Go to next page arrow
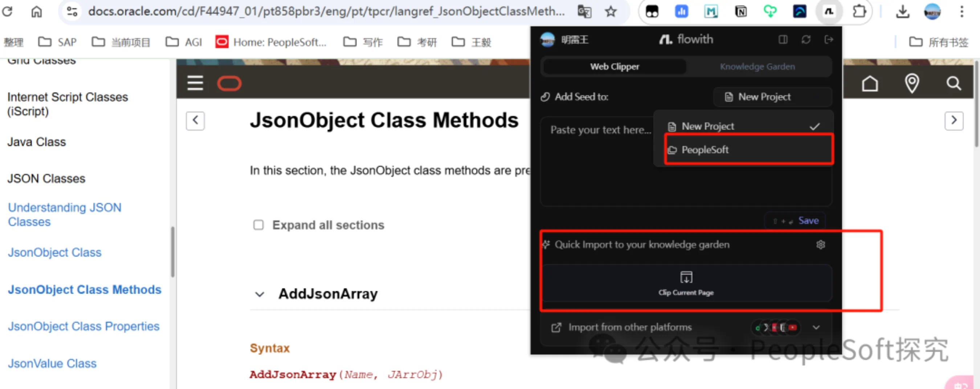Image resolution: width=980 pixels, height=389 pixels. click(954, 120)
